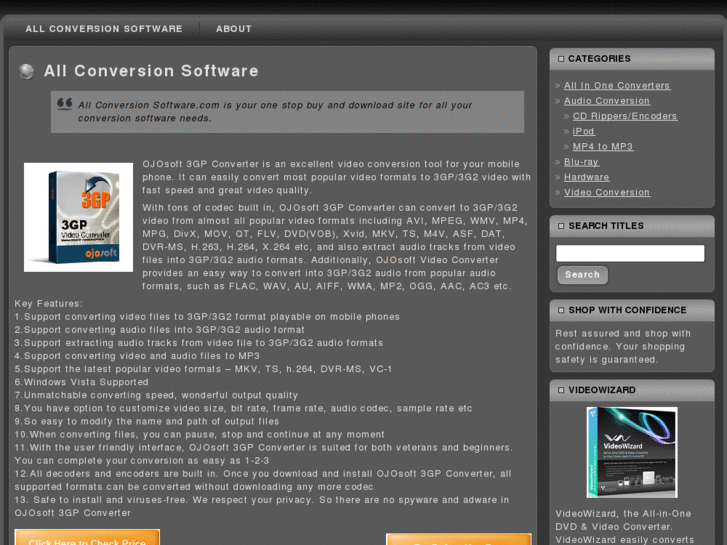Click the 'VideoWizard, the All-in-One' description text
727x545 pixels.
tap(623, 514)
